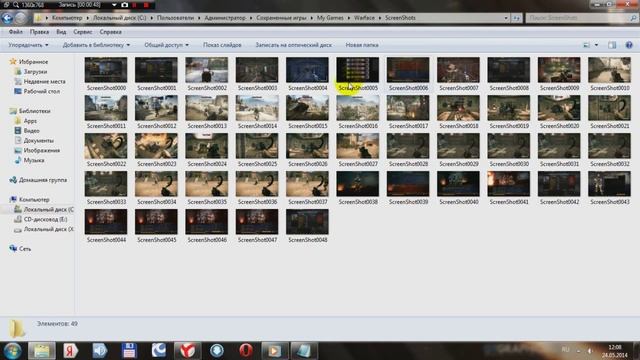Image resolution: width=640 pixels, height=360 pixels.
Task: Click the camera icon in the recording bar
Action: pyautogui.click(x=124, y=5)
